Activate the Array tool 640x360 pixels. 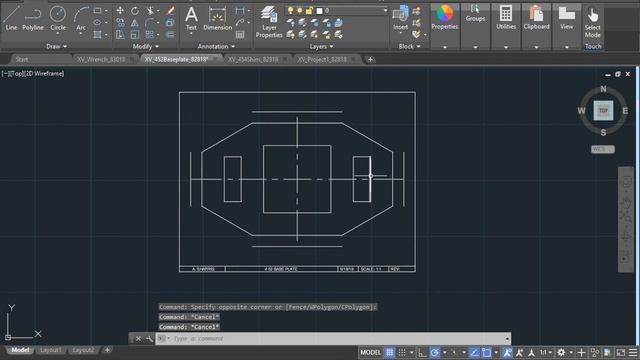click(x=150, y=35)
